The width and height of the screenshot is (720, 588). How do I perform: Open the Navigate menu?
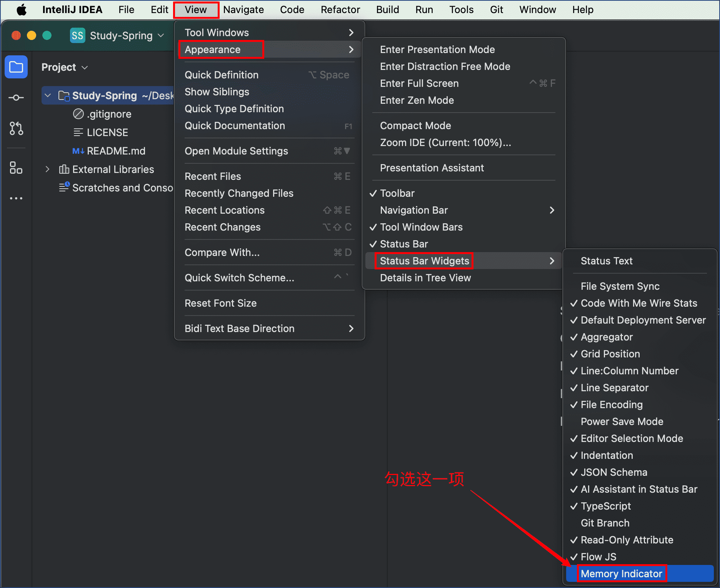pyautogui.click(x=243, y=10)
